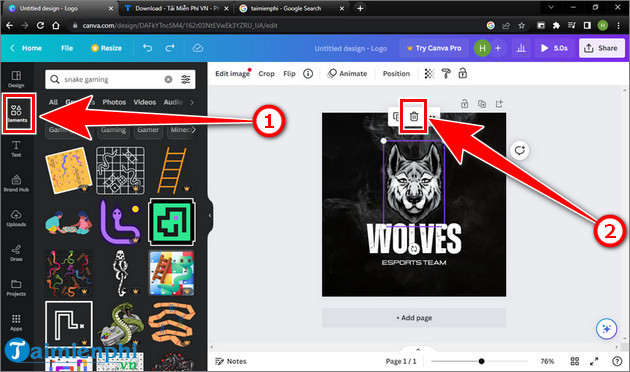This screenshot has height=372, width=630.
Task: Delete selected element with trash icon
Action: point(414,117)
